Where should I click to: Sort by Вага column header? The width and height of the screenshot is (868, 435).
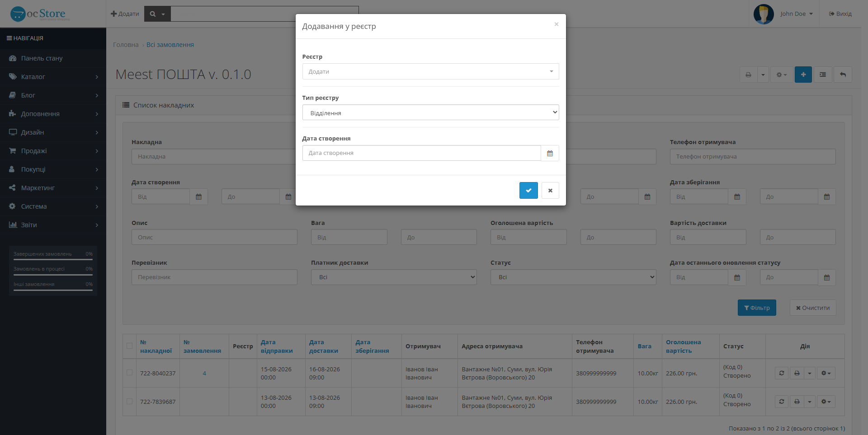pyautogui.click(x=645, y=346)
